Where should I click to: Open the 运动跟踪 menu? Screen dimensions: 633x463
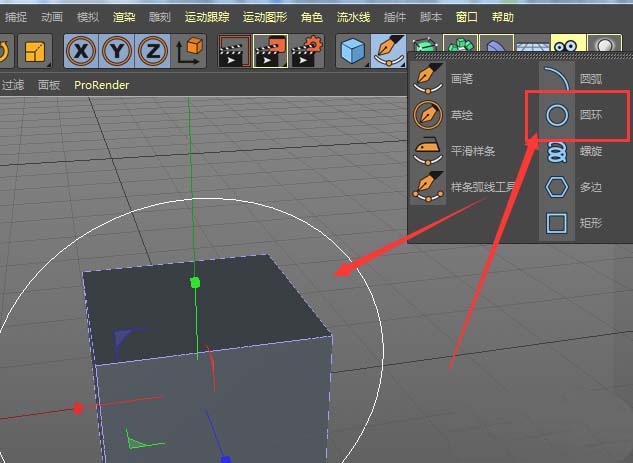(x=207, y=17)
